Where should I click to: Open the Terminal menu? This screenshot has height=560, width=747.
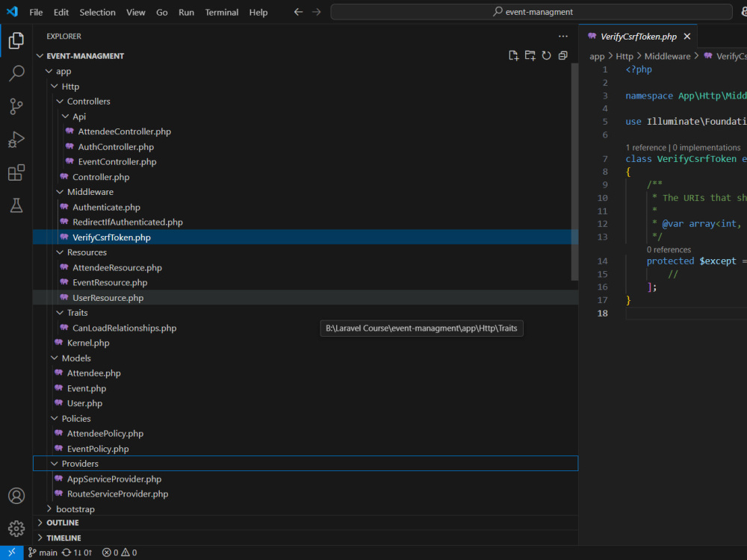coord(222,12)
